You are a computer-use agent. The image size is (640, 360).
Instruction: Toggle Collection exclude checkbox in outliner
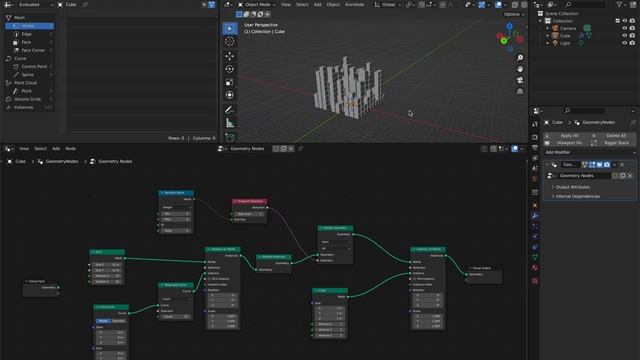(618, 21)
